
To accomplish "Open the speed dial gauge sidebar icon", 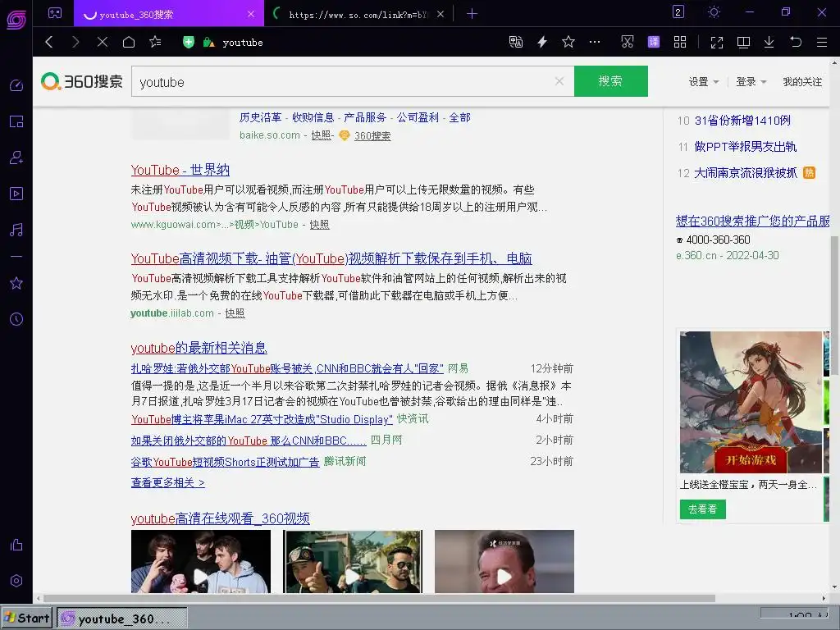I will (x=16, y=85).
